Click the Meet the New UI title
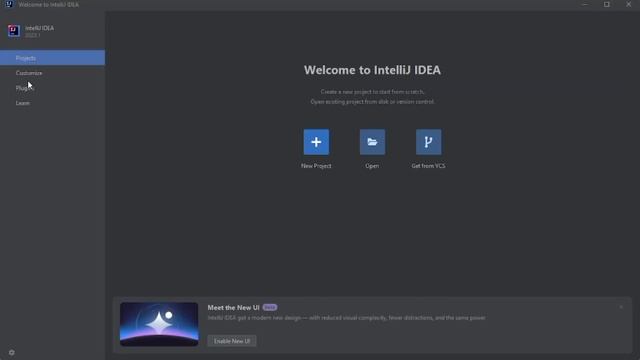Image resolution: width=640 pixels, height=360 pixels. click(233, 307)
